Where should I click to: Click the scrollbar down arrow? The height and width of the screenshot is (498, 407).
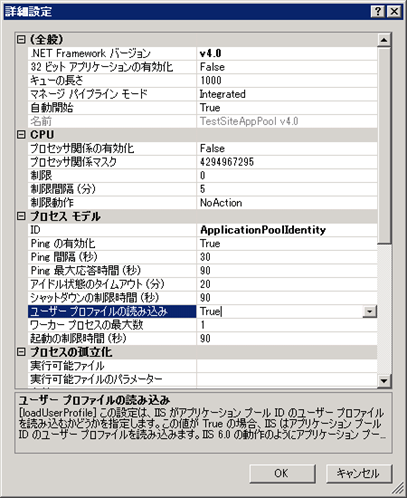click(384, 381)
